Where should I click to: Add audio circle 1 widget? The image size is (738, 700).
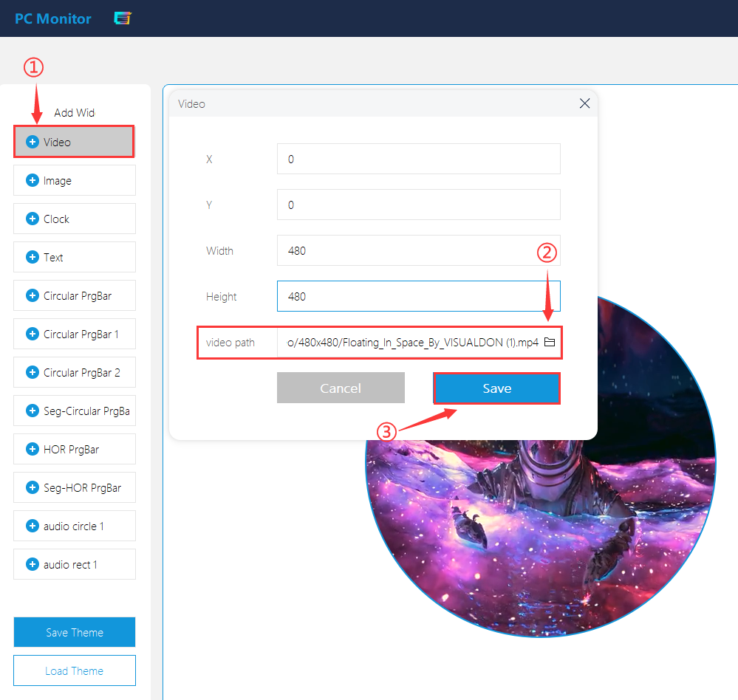75,526
